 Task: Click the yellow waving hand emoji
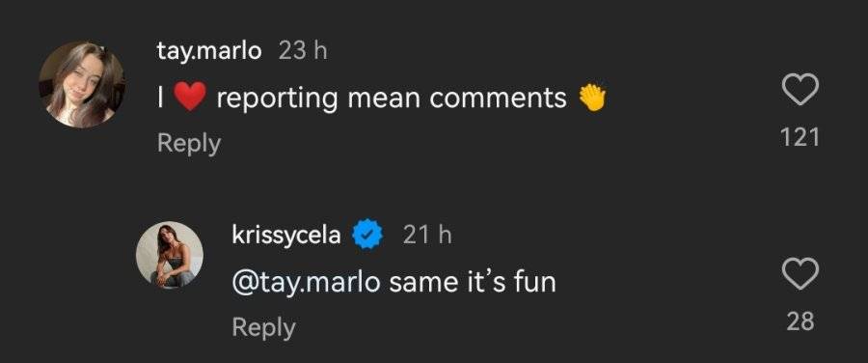[592, 98]
